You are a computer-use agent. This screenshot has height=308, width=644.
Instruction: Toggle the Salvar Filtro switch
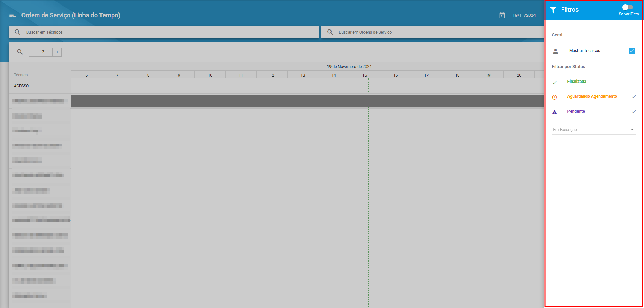point(627,7)
